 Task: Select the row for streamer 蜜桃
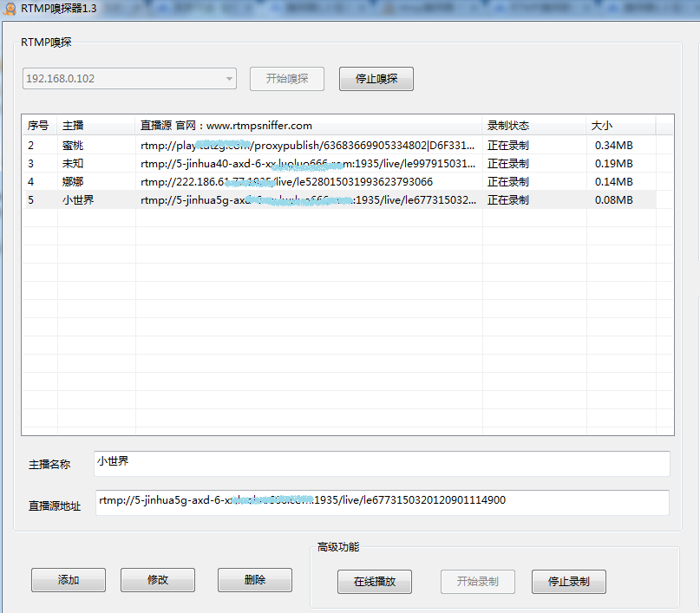coord(73,146)
